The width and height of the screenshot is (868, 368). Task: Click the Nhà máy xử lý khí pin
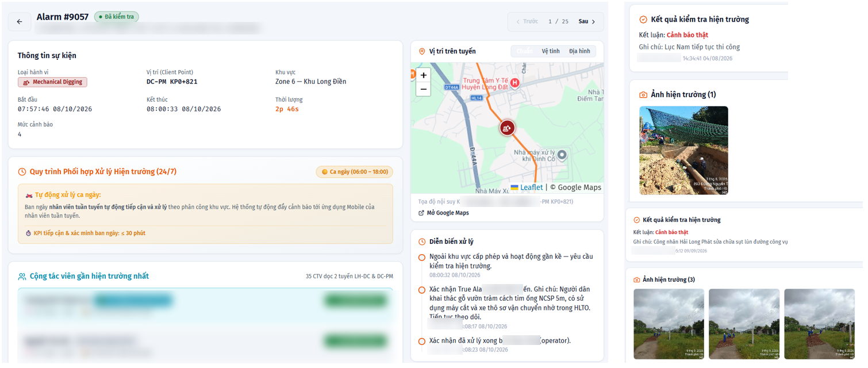[x=562, y=155]
